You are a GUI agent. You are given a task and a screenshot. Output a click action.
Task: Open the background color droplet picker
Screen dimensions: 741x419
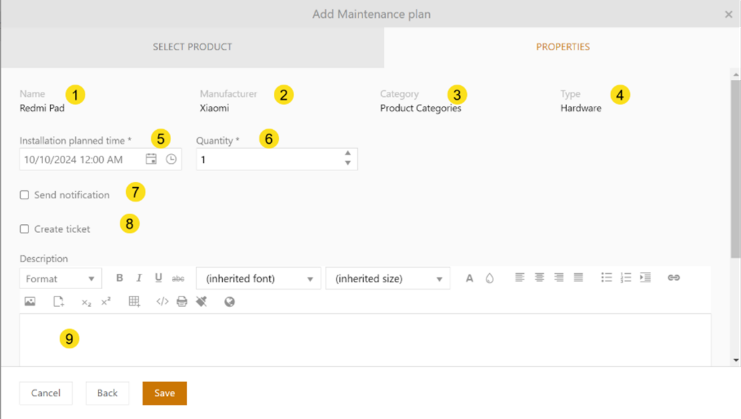[490, 278]
